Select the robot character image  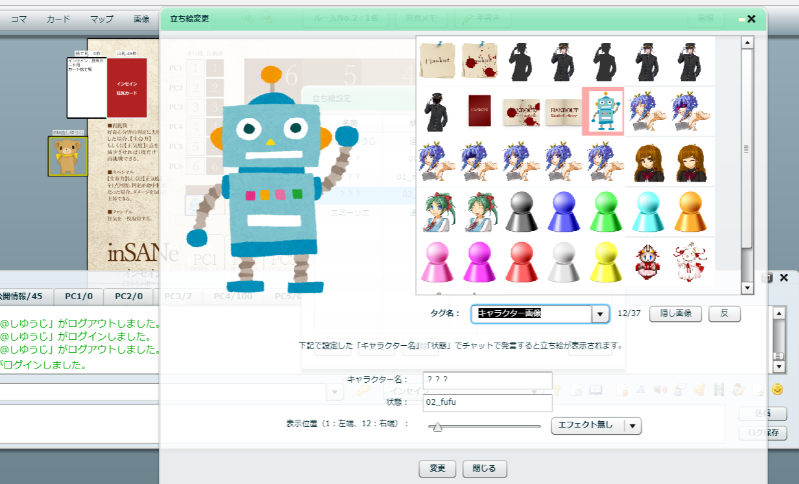coord(604,112)
